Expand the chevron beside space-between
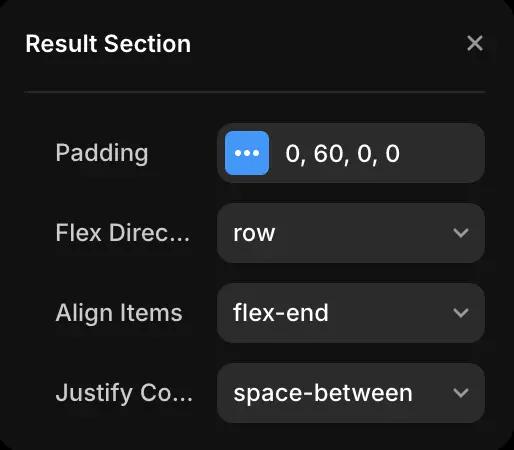Screen dimensions: 514x450 click(x=461, y=393)
